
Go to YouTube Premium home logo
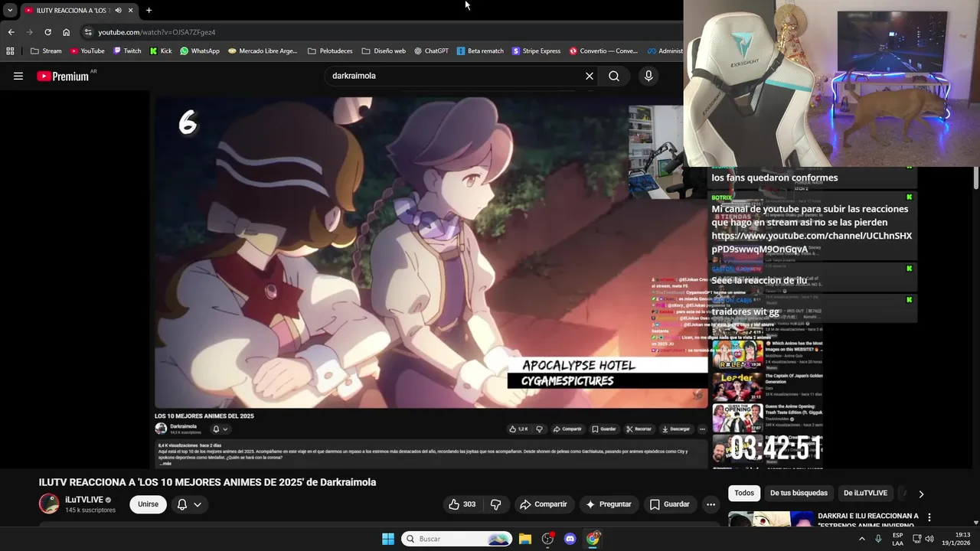point(63,77)
